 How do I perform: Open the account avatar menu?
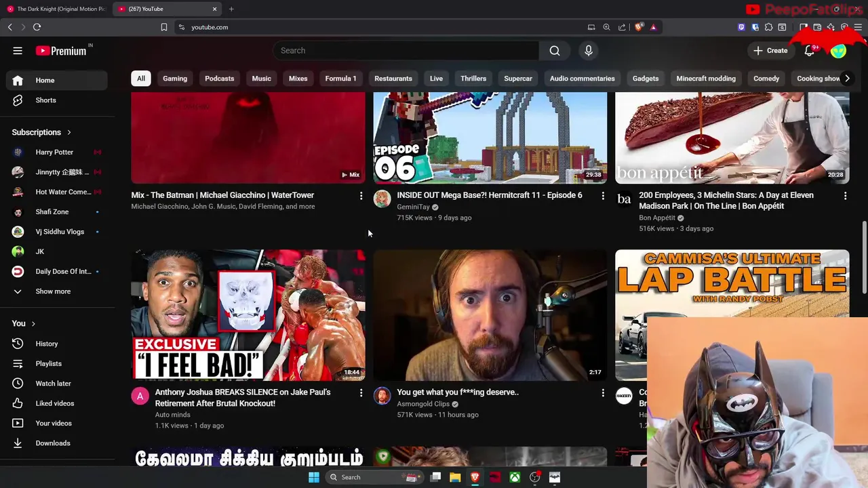[x=839, y=51]
